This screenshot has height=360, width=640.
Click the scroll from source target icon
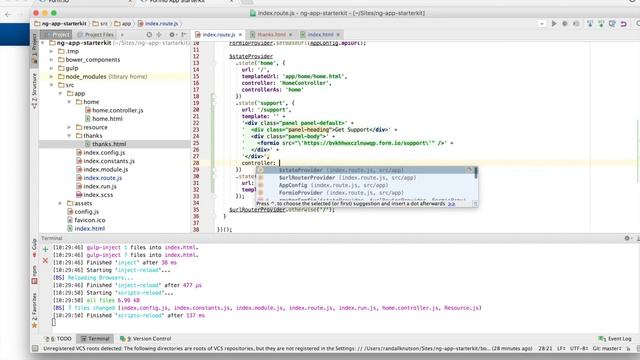click(x=149, y=35)
